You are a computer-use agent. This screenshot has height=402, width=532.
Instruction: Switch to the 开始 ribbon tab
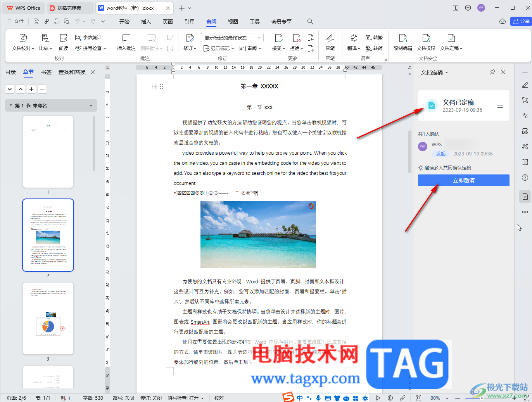(x=124, y=22)
